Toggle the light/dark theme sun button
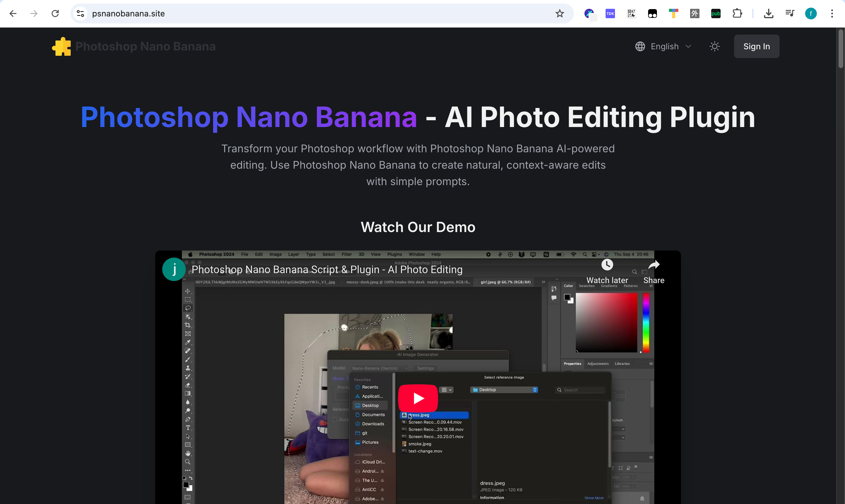The height and width of the screenshot is (504, 845). point(714,47)
